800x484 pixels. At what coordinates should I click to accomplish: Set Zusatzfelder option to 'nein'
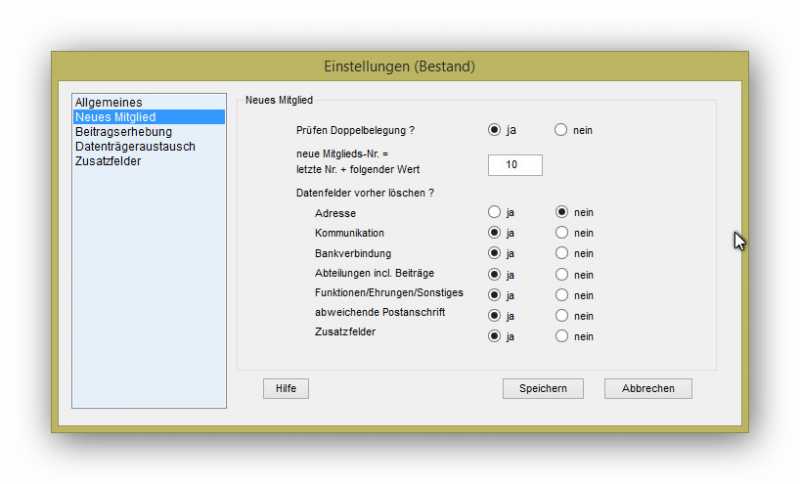click(561, 337)
